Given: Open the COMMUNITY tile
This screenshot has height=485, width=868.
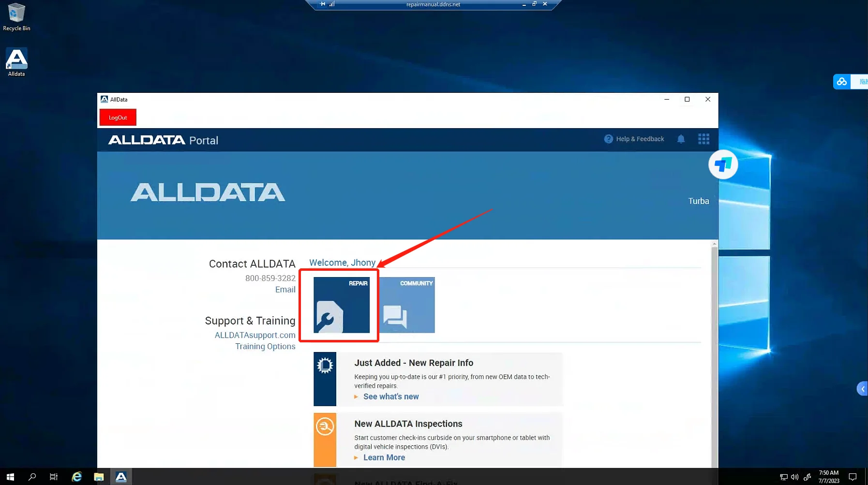Looking at the screenshot, I should coord(407,305).
